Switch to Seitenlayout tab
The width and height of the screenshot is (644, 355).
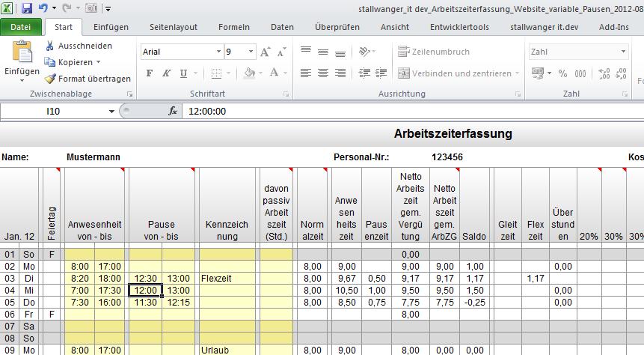[174, 27]
